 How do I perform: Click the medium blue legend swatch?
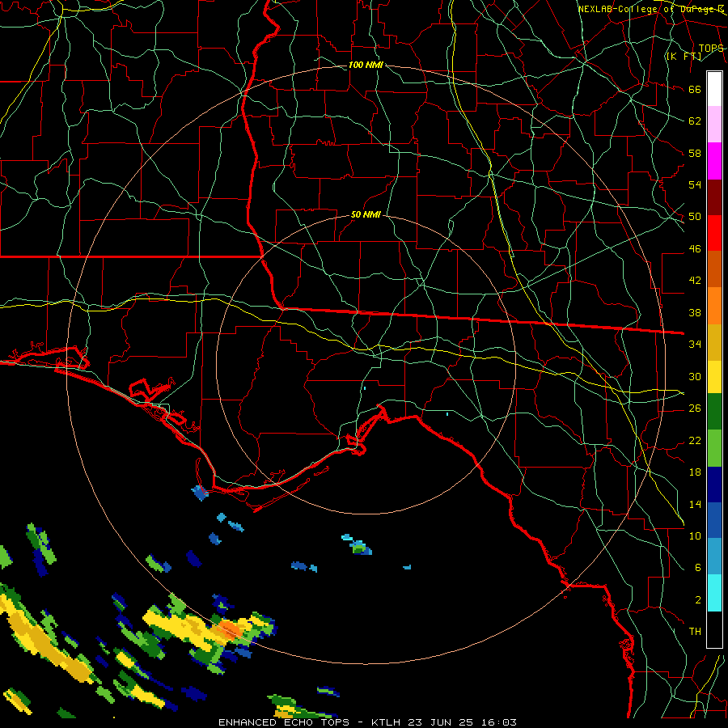pos(714,520)
